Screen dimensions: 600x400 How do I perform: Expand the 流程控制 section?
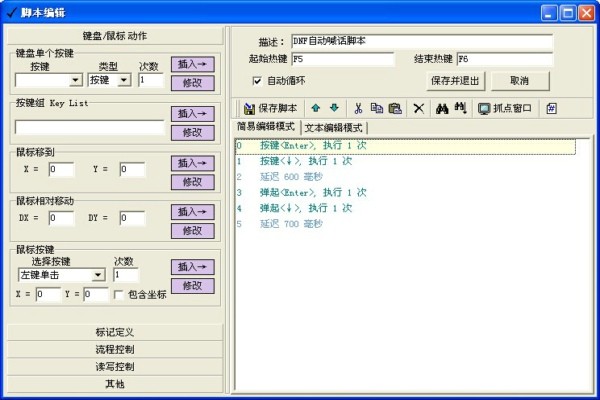pyautogui.click(x=115, y=349)
